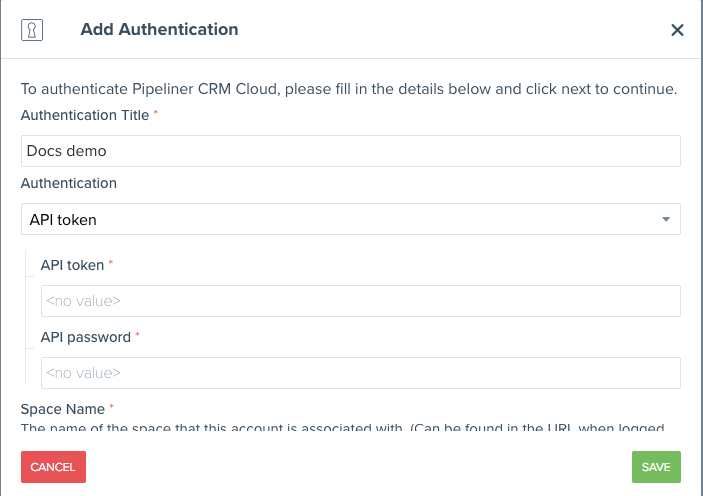
Task: Click the red asterisk beside Authentication Title
Action: pos(157,114)
